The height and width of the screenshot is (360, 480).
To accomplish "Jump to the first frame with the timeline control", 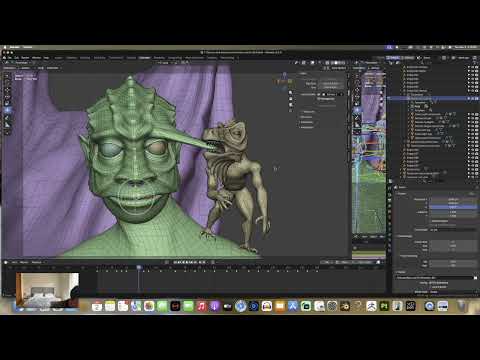I will [175, 262].
